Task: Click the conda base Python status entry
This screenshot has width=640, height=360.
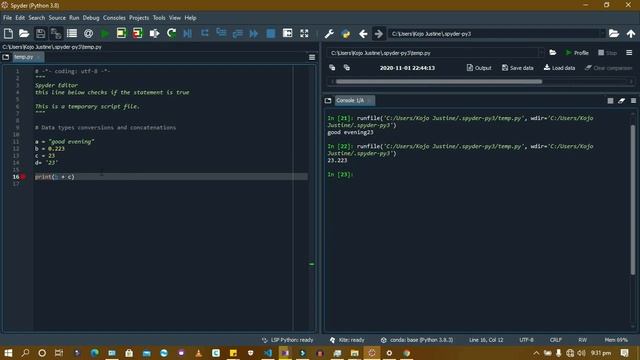Action: [x=416, y=340]
